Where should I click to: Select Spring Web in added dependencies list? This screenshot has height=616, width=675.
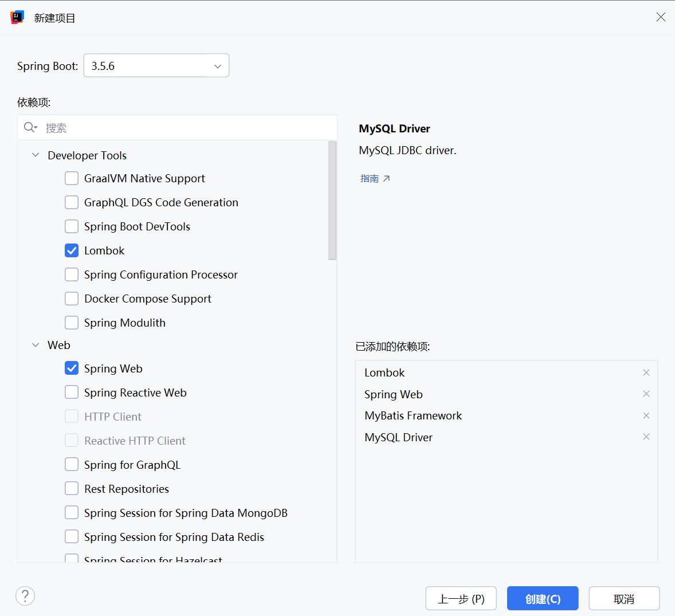[507, 394]
